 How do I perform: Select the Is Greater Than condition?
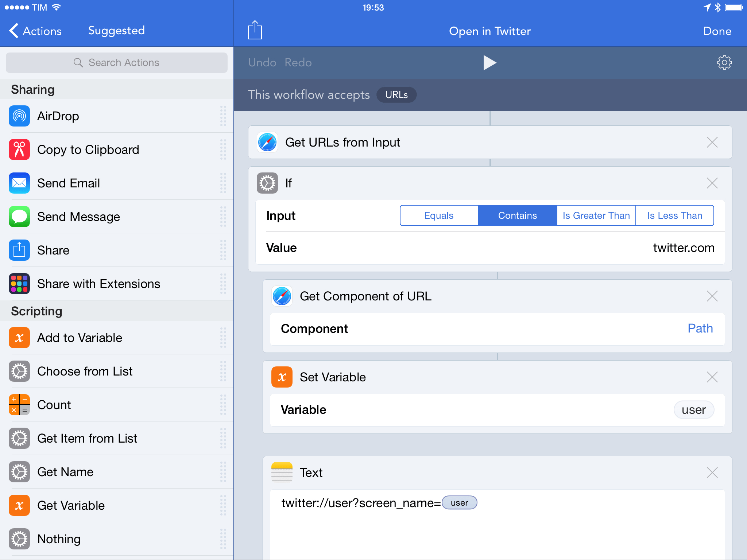tap(596, 215)
